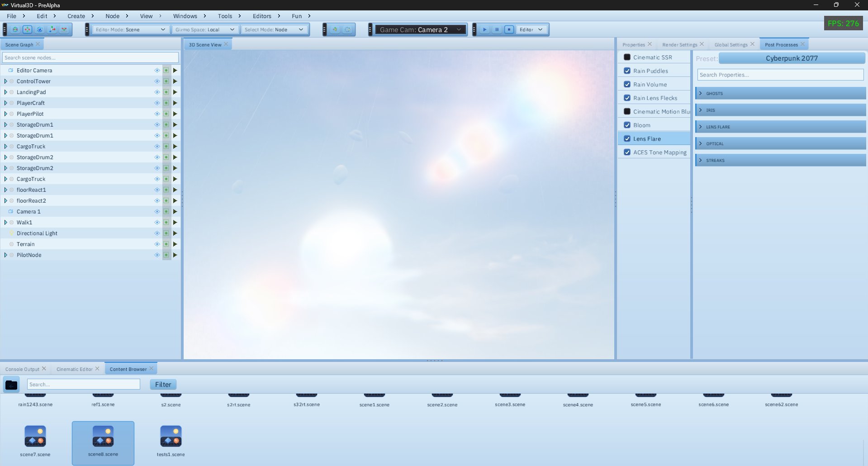Switch to the Render Settings tab
Viewport: 868px width, 466px height.
point(679,44)
